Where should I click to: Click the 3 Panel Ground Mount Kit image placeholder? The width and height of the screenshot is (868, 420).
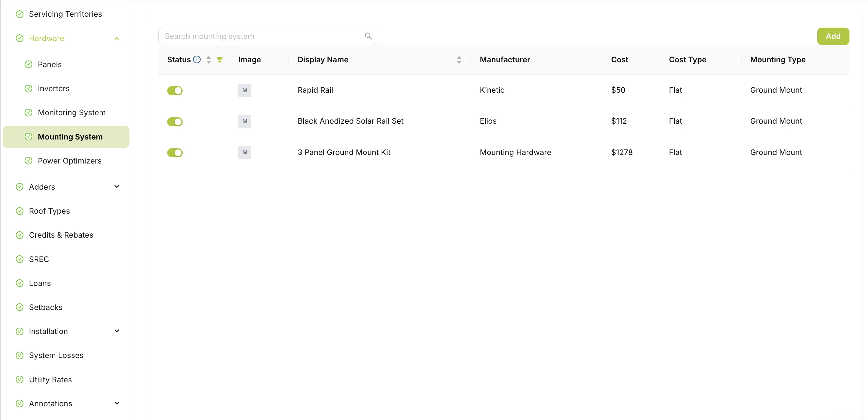tap(245, 153)
